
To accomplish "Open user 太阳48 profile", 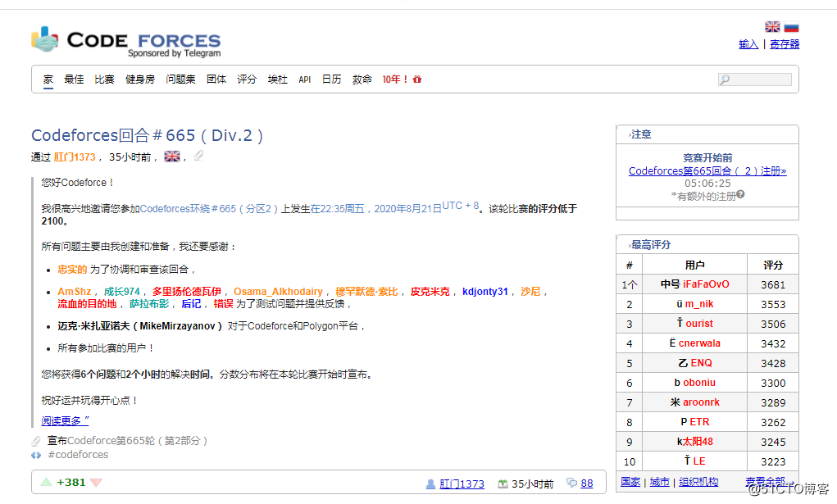I will [x=698, y=442].
